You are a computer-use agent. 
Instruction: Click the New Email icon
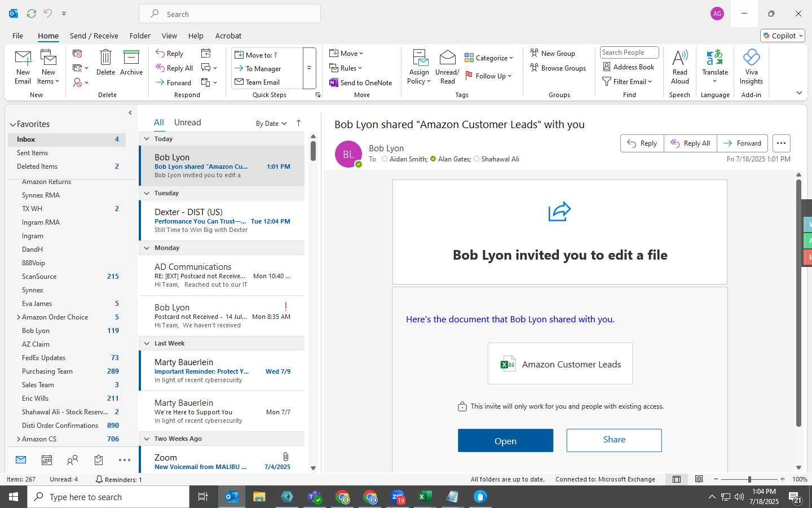click(x=23, y=67)
